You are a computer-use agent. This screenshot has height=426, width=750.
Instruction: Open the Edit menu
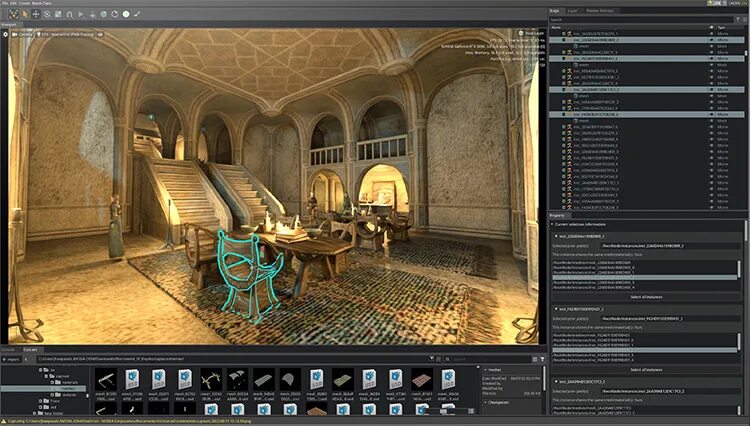pyautogui.click(x=13, y=3)
